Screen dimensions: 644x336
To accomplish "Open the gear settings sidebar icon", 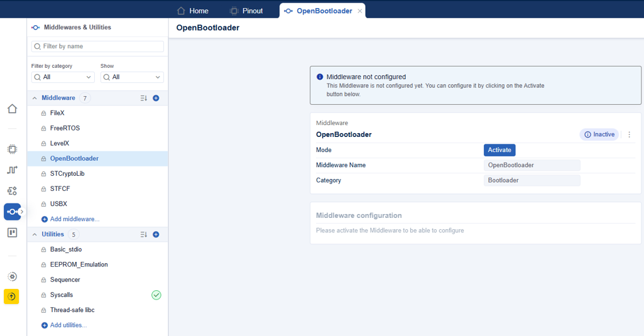I will coord(13,276).
